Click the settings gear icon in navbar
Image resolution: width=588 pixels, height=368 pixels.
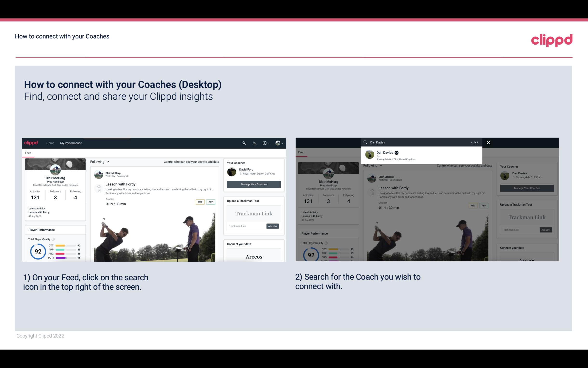point(265,143)
